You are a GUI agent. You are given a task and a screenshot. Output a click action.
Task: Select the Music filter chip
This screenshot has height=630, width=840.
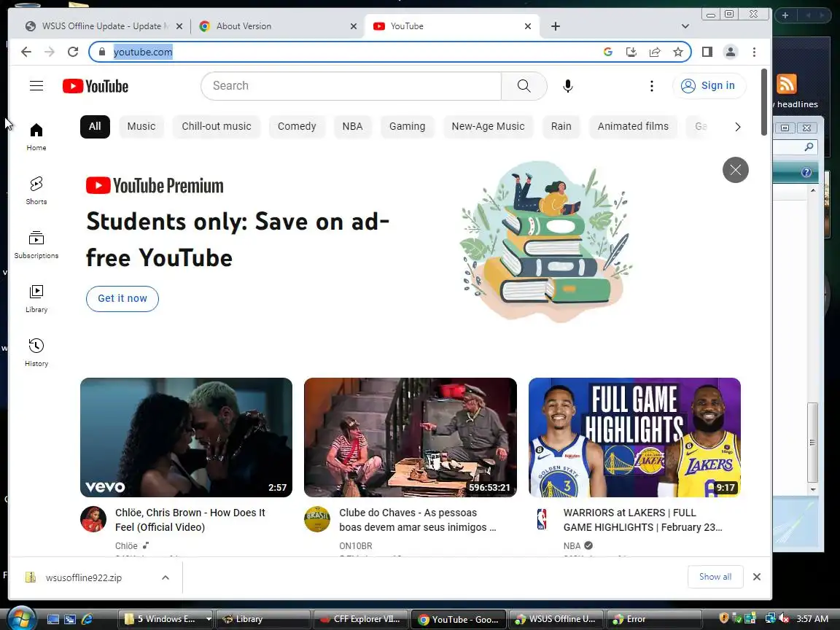tap(141, 126)
